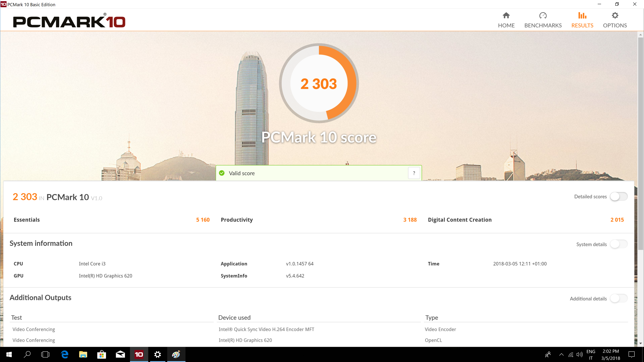
Task: Click the Quick Sync Video H.264 Encoder row
Action: [266, 329]
